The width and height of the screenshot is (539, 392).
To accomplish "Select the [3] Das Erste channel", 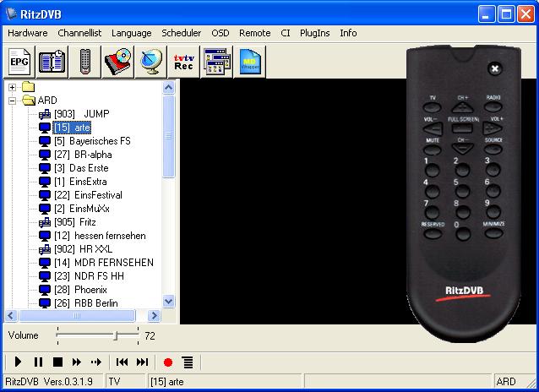I will (x=81, y=168).
